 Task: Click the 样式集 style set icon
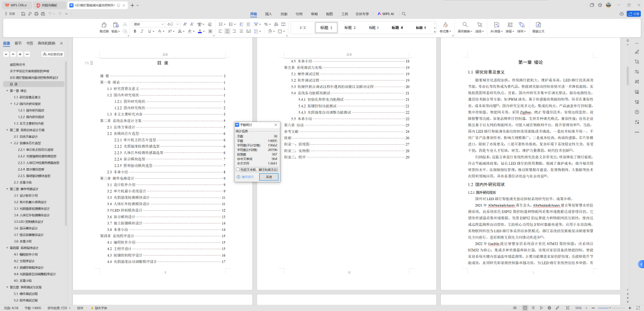coord(445,25)
